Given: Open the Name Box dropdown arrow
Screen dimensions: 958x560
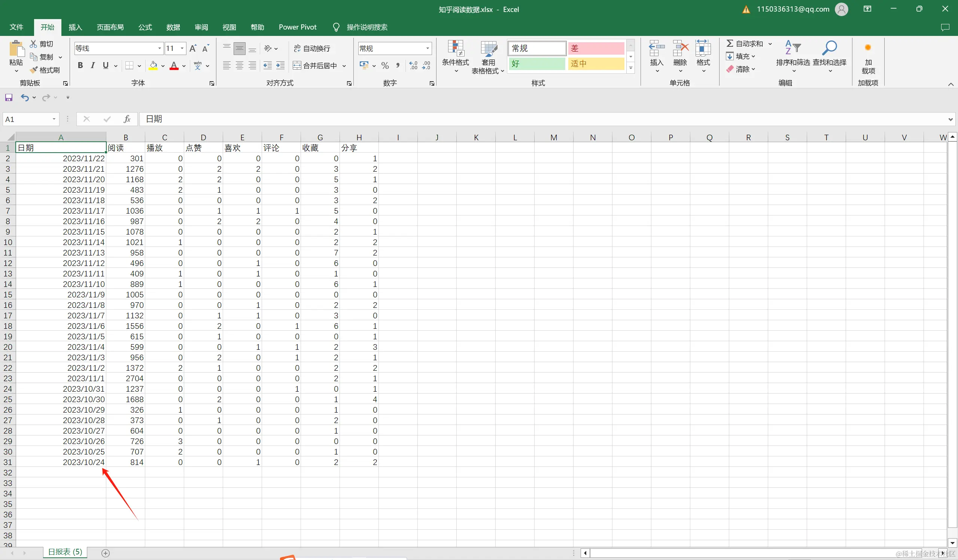Looking at the screenshot, I should coord(54,119).
